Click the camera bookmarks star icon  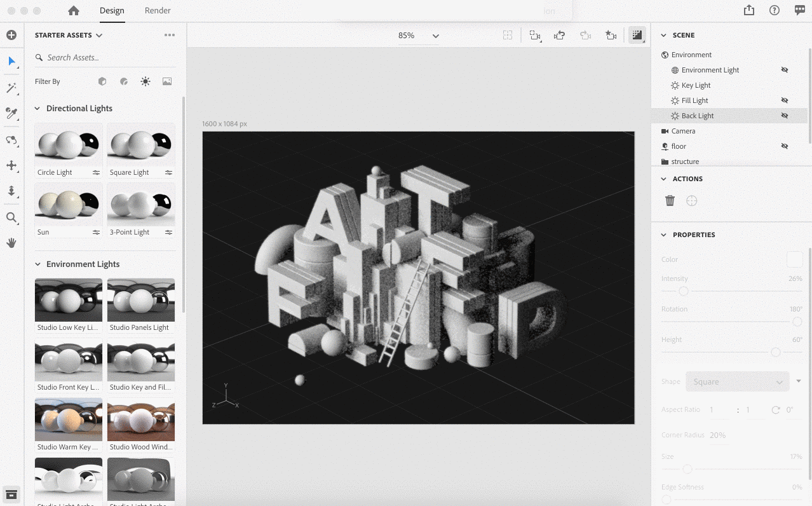click(611, 36)
